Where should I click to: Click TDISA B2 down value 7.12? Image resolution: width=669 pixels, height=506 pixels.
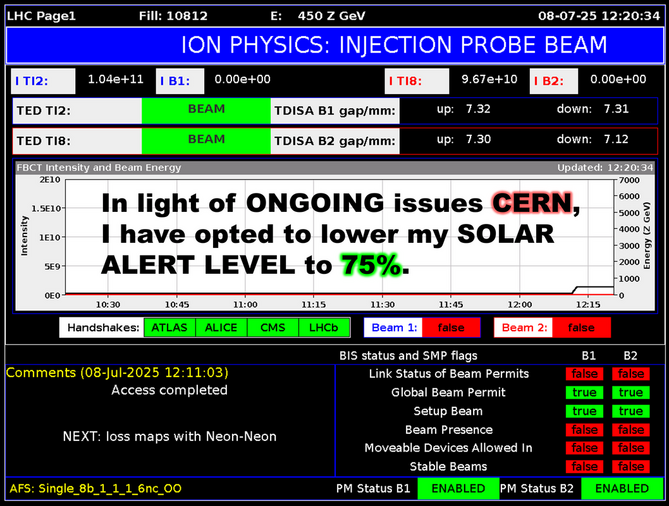pyautogui.click(x=616, y=140)
